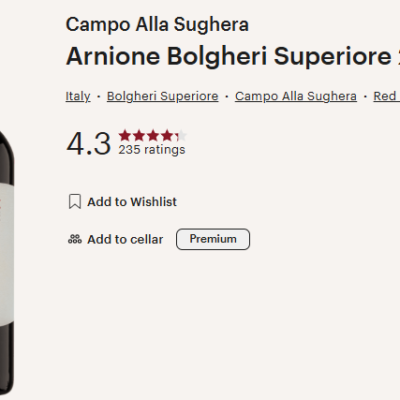Open the Bolgheri Superiore region link
This screenshot has height=400, width=400.
pos(163,96)
